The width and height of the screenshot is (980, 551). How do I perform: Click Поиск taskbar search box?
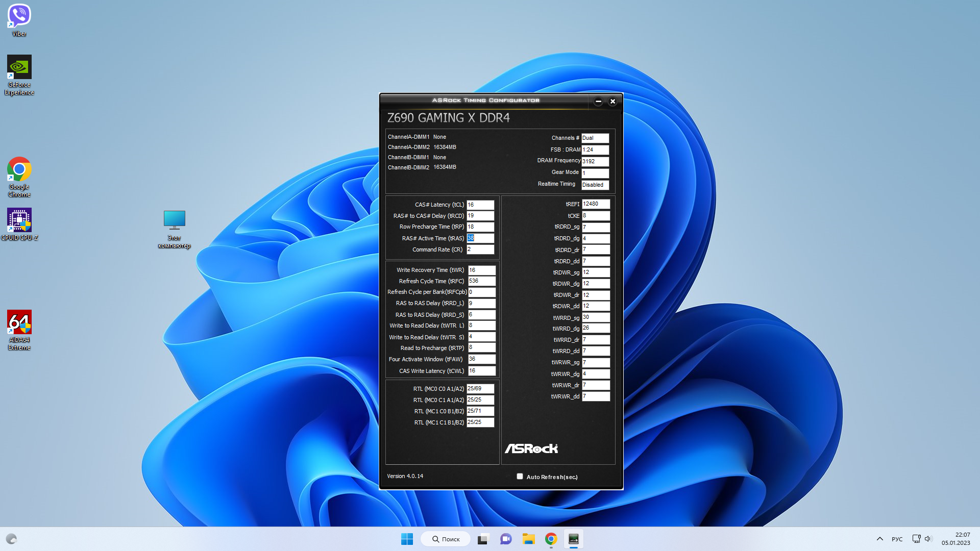(446, 539)
